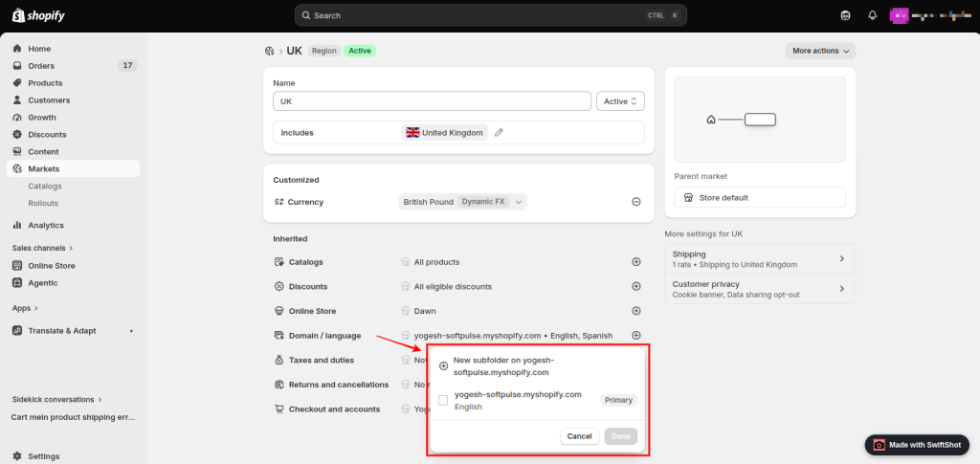The height and width of the screenshot is (464, 980).
Task: Click All products catalog value
Action: point(436,262)
